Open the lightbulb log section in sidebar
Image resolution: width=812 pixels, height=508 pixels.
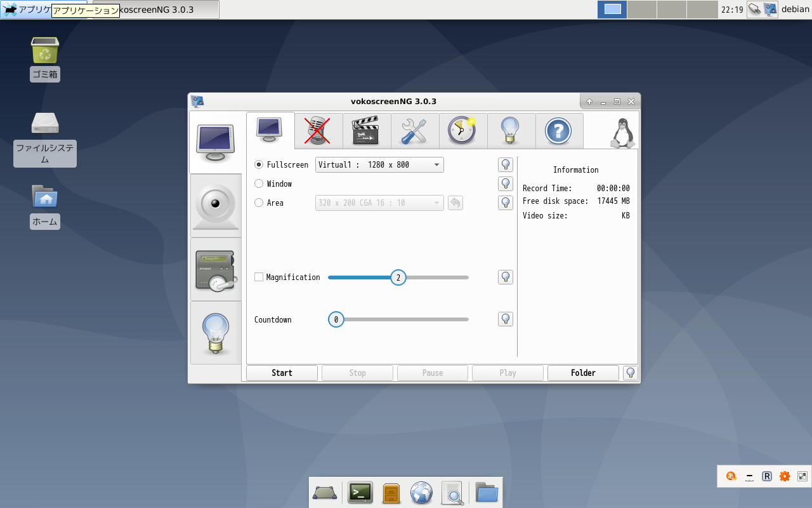216,333
